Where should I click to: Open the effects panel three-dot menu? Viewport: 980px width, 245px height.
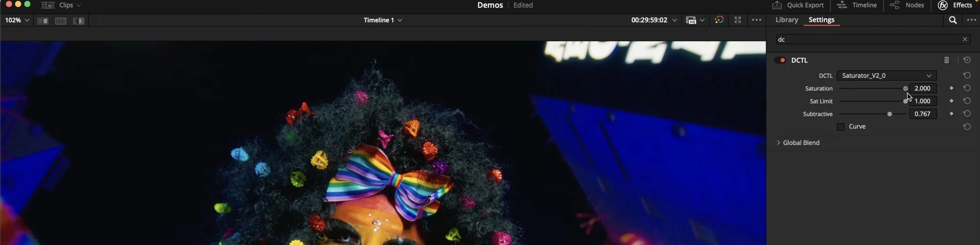tap(971, 20)
